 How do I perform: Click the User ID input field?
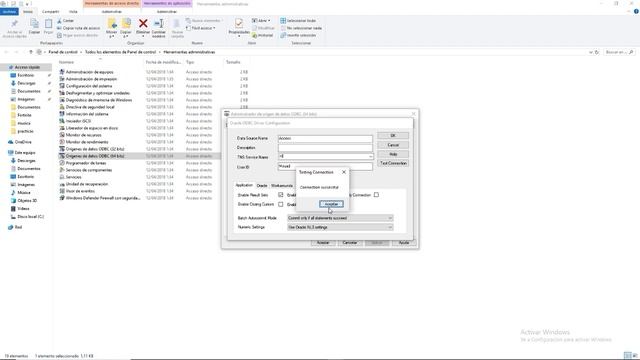point(325,166)
